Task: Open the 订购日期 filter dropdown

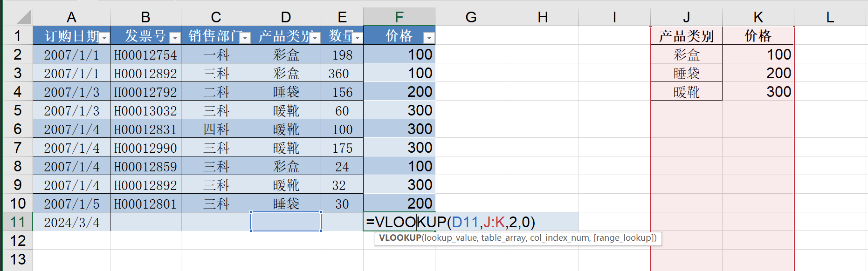Action: pos(104,38)
